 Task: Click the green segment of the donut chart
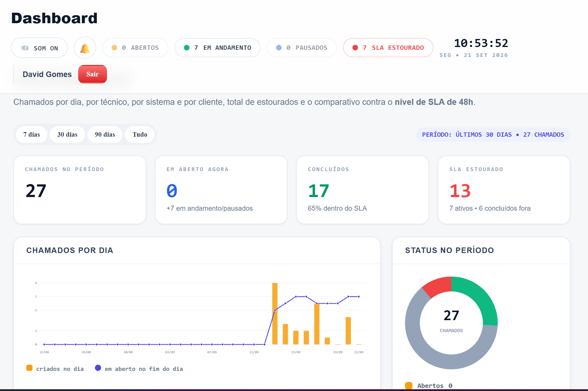coord(480,296)
